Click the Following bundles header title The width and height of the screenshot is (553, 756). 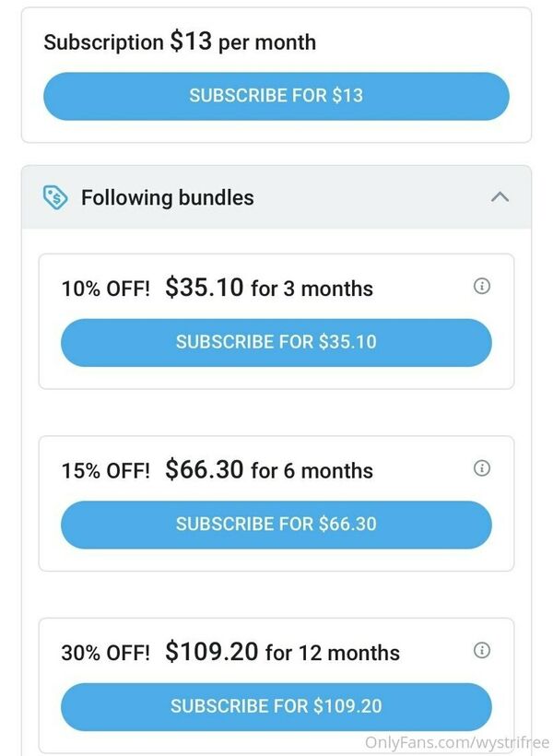tap(168, 197)
